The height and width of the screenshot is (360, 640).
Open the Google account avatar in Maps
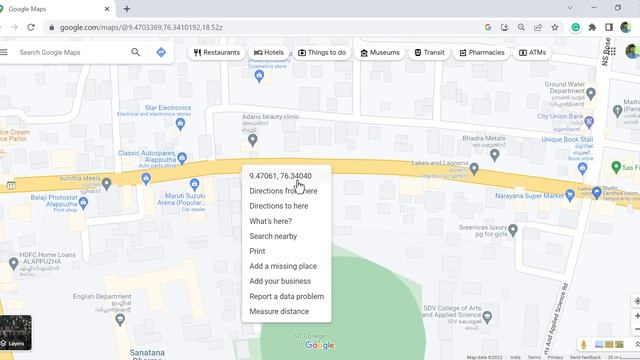pyautogui.click(x=632, y=51)
